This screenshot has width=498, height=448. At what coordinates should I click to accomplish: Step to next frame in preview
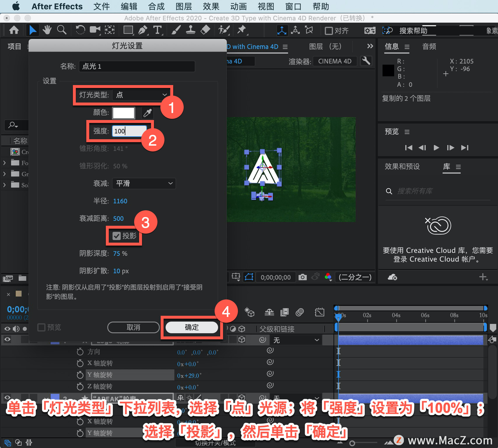[x=450, y=148]
